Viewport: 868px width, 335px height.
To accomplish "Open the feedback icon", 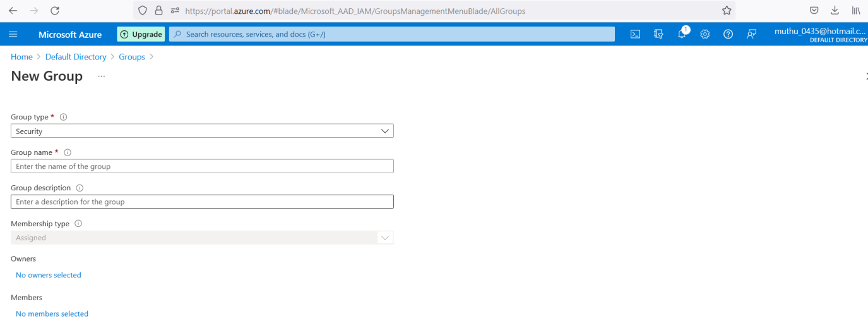I will tap(751, 34).
